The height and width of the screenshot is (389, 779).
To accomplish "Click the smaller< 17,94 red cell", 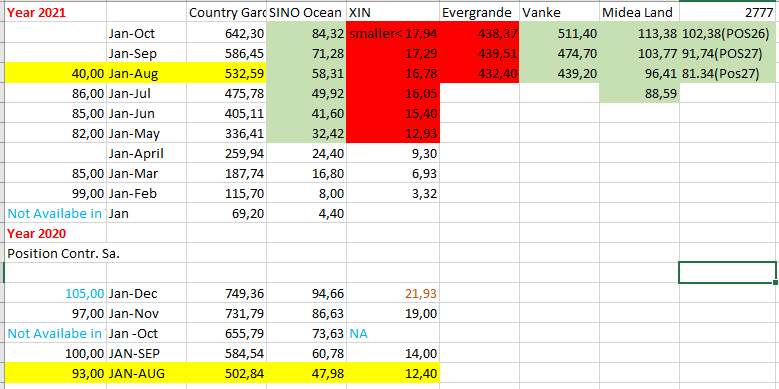I will 392,33.
